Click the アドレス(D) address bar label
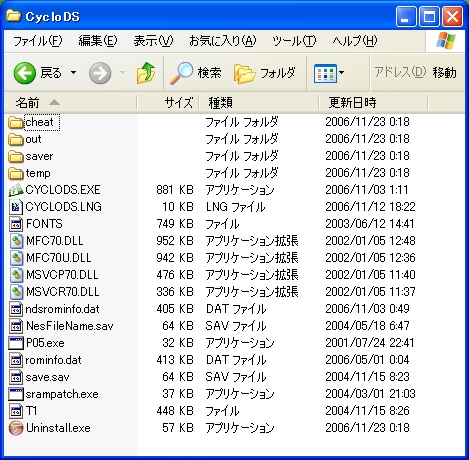Viewport: 469px width, 460px height. [x=400, y=72]
